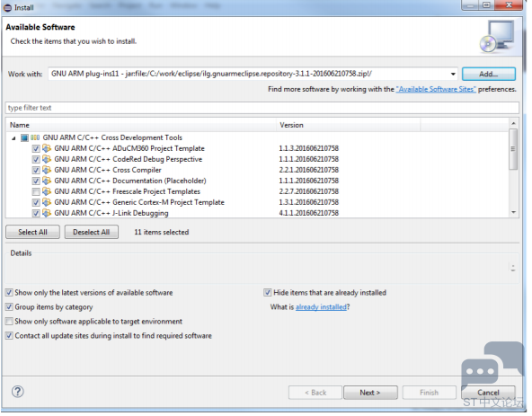Click the J-Link Debugging feature icon

tap(47, 213)
